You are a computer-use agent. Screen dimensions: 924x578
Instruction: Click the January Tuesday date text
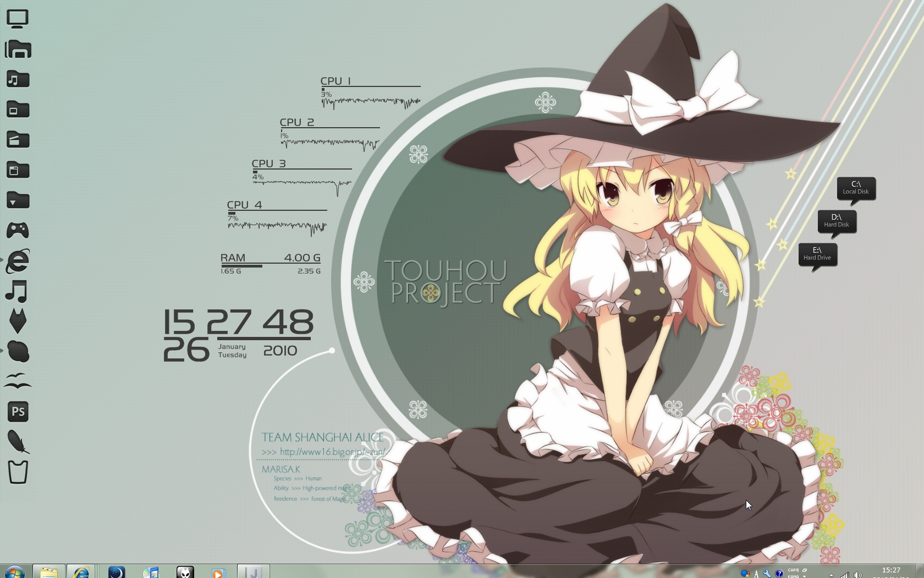coord(232,351)
